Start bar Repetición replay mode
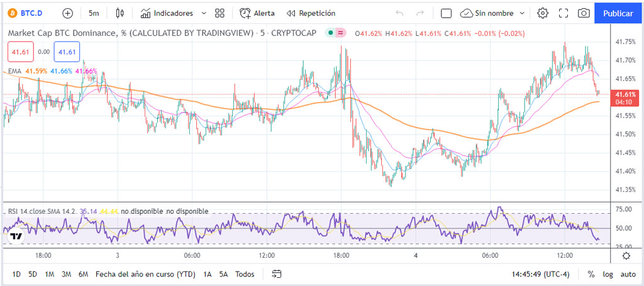This screenshot has width=644, height=286. tap(311, 13)
